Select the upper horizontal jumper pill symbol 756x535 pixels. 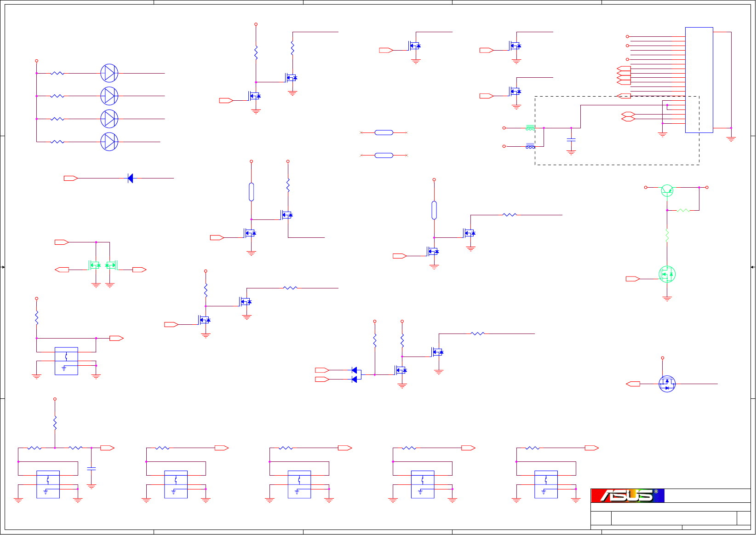(x=384, y=132)
